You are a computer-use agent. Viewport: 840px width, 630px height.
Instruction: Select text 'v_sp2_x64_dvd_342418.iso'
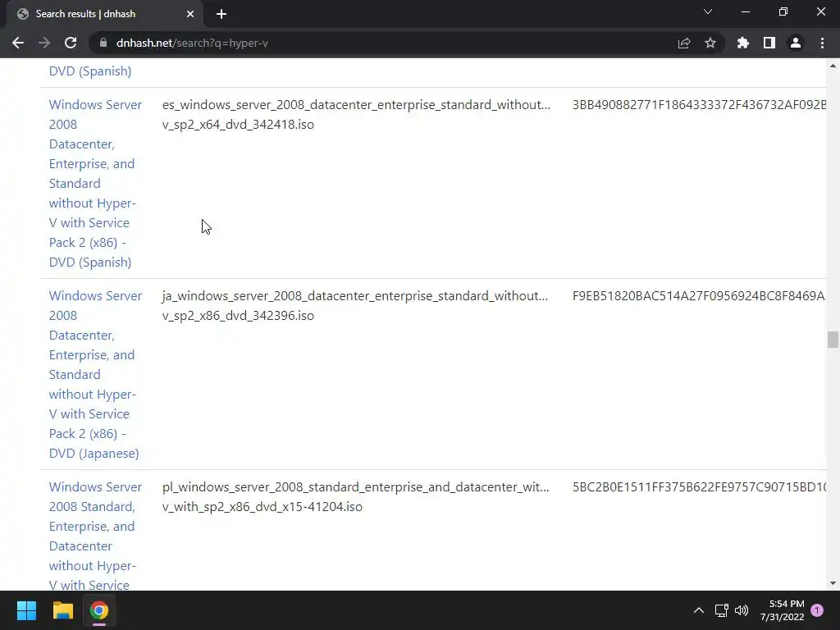point(239,125)
